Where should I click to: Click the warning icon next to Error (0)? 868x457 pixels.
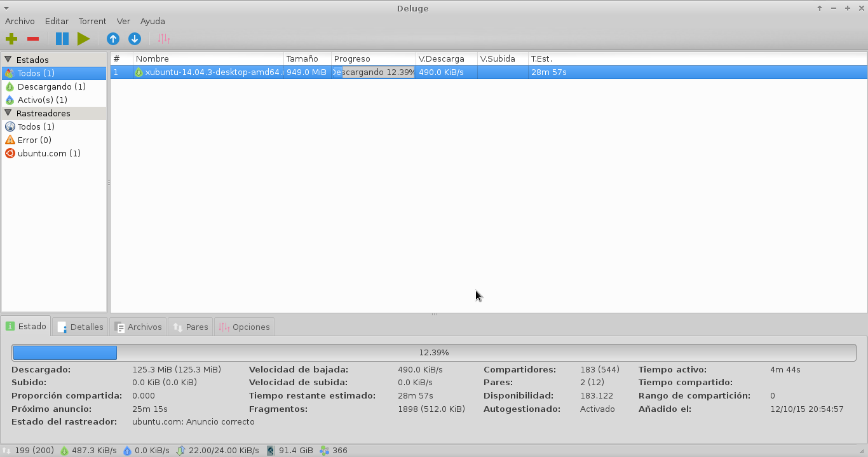(x=10, y=140)
